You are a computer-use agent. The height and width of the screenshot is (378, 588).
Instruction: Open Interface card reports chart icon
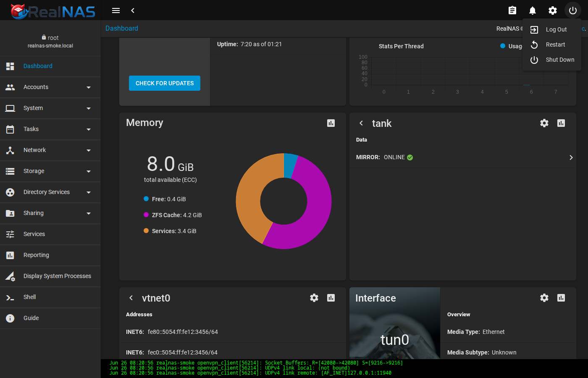561,298
